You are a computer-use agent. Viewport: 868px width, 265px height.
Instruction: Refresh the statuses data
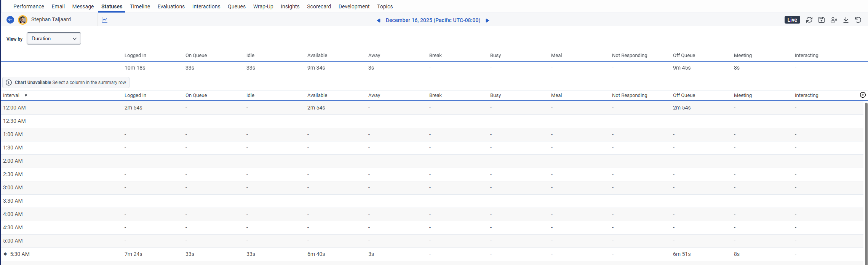809,20
